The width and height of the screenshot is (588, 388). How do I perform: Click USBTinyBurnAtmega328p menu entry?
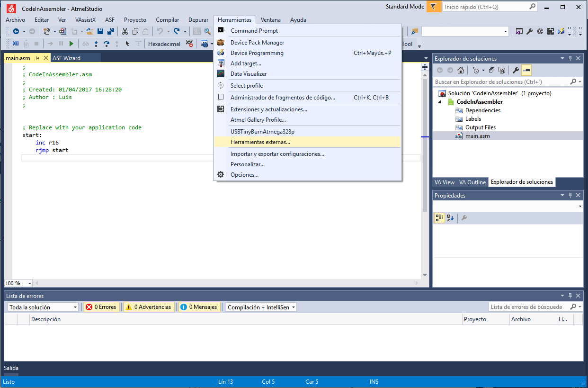pyautogui.click(x=307, y=132)
